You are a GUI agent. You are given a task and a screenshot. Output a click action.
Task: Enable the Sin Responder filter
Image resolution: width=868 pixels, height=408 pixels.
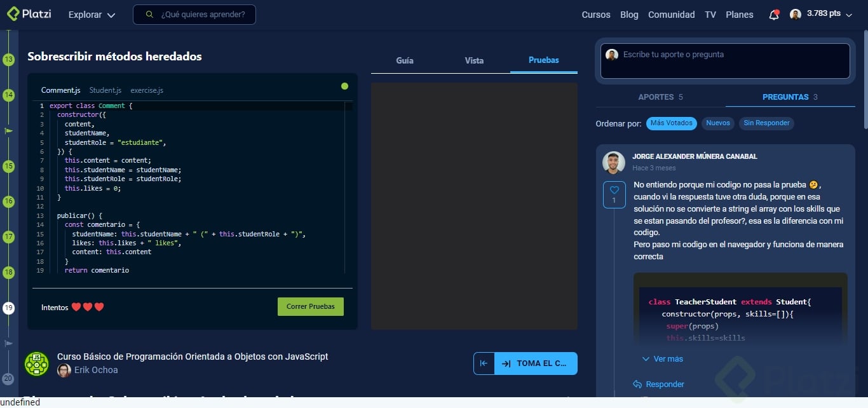click(766, 123)
